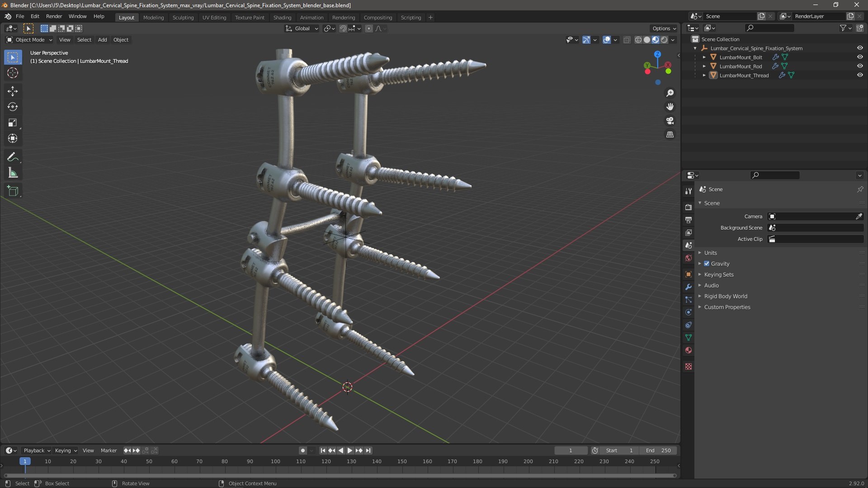This screenshot has height=488, width=868.
Task: Click the End frame field showing 250
Action: (658, 450)
